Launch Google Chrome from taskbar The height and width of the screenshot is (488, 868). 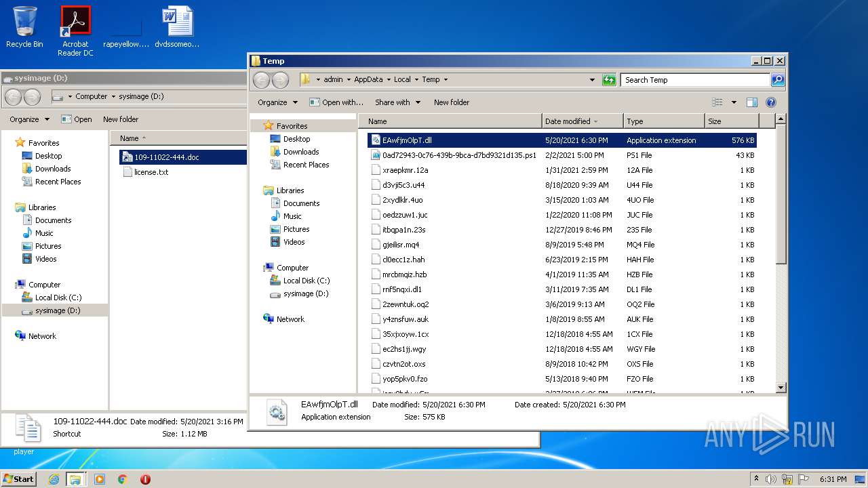click(x=122, y=479)
